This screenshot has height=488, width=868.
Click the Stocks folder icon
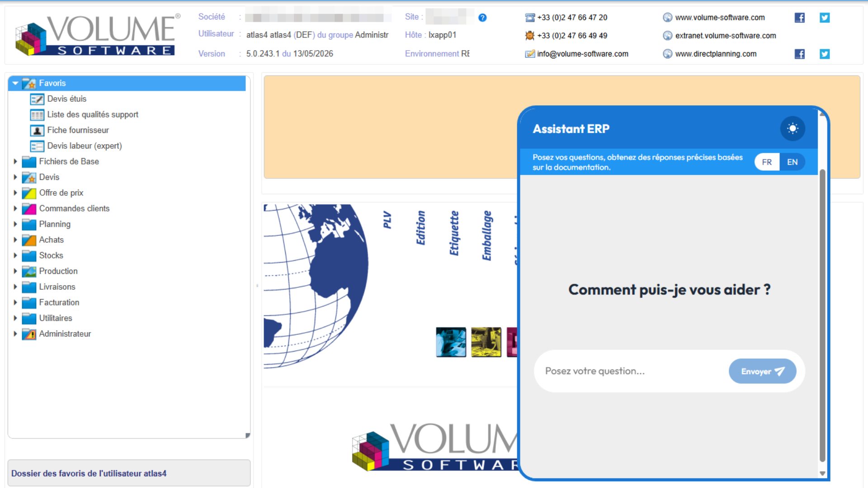29,255
